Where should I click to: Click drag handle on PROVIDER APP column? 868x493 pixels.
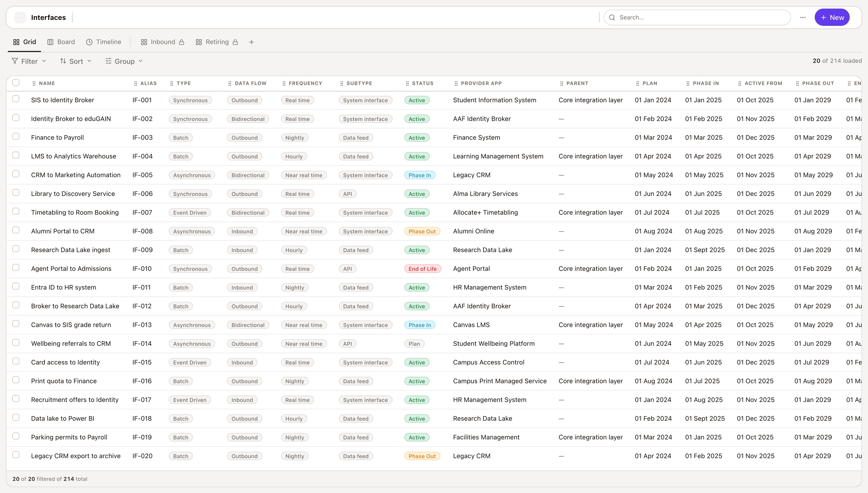(x=456, y=83)
